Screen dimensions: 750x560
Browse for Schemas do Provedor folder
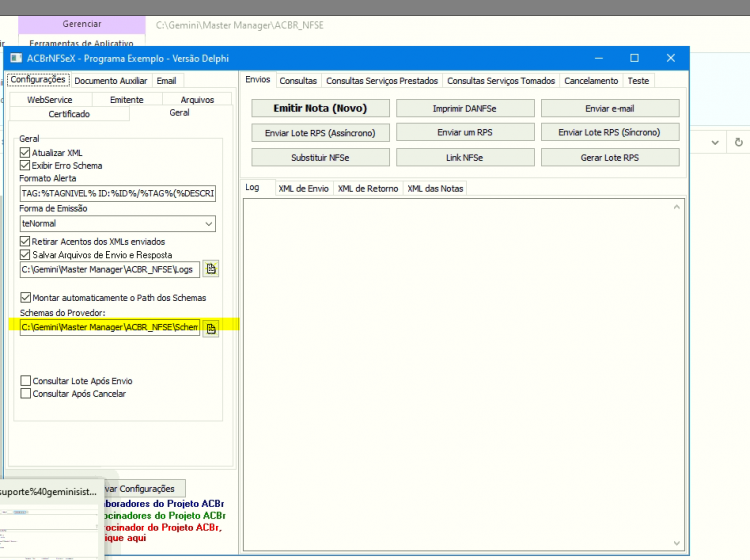pyautogui.click(x=211, y=328)
